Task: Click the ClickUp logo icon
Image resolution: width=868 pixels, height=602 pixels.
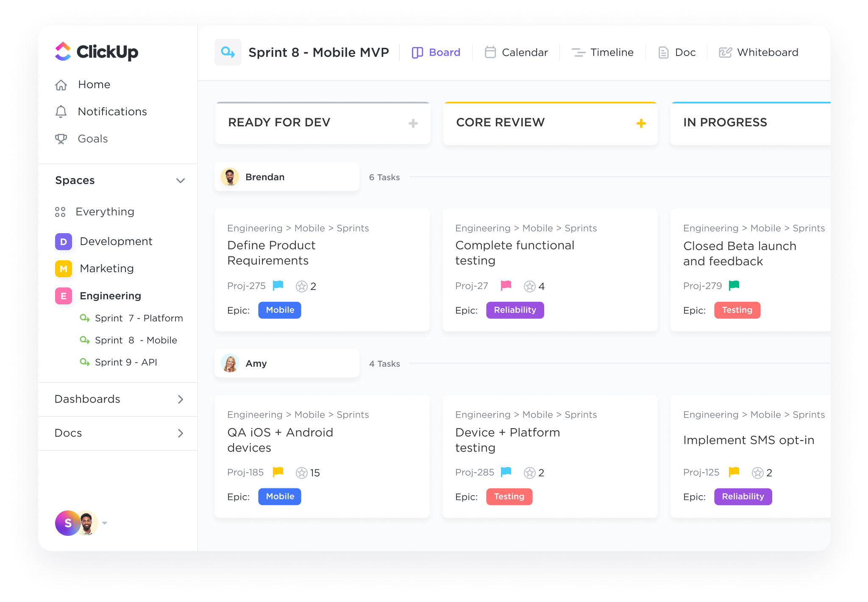Action: coord(63,52)
